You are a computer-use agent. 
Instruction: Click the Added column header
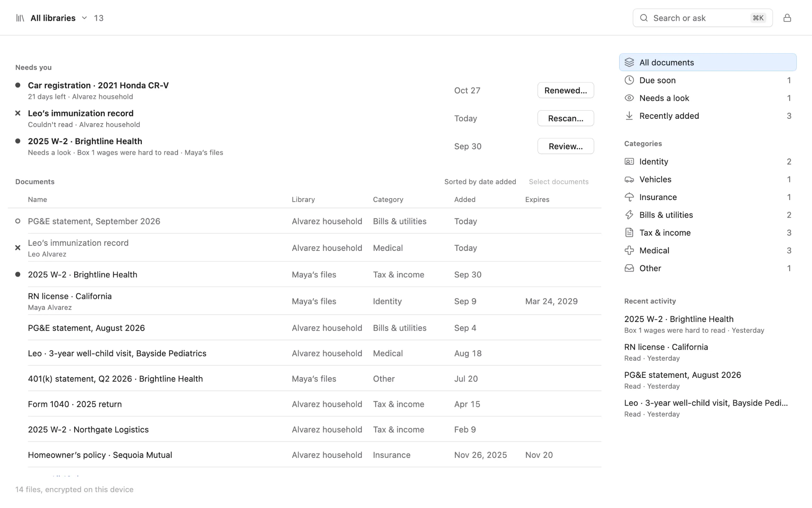[465, 199]
